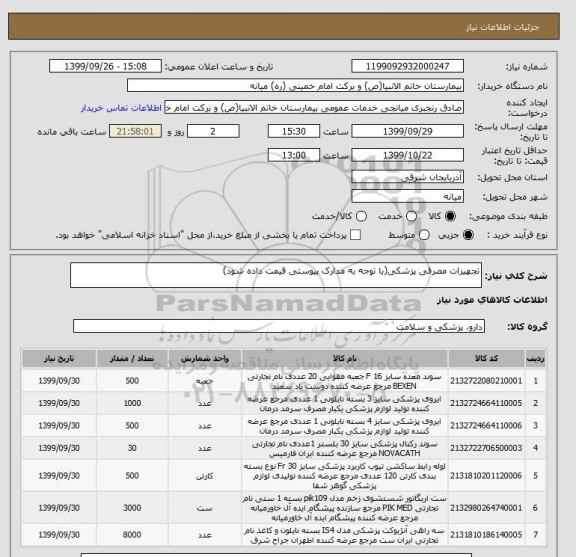Click product code 2132724664110006
Viewport: 576px width, 557px height.
coord(486,426)
